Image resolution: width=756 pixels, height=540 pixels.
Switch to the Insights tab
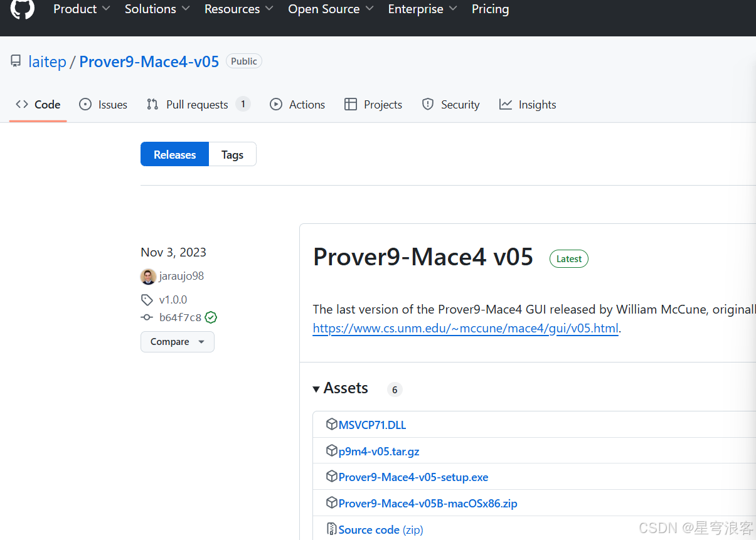[528, 105]
